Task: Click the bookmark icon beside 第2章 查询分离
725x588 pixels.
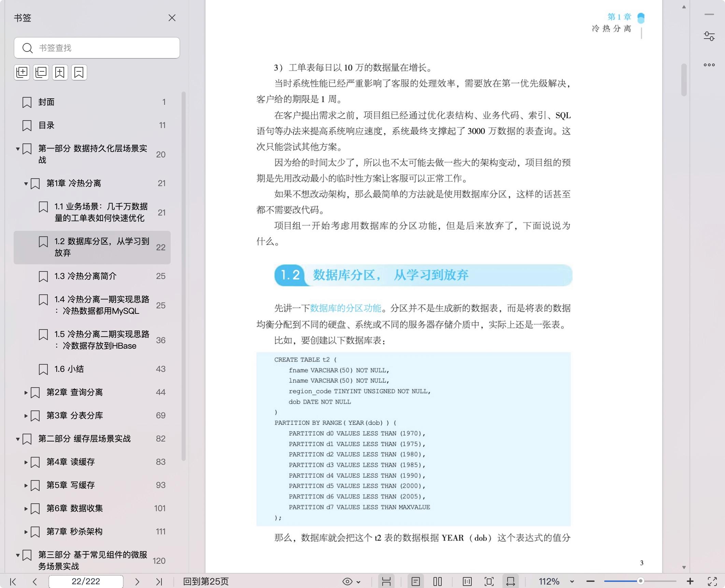Action: 35,393
